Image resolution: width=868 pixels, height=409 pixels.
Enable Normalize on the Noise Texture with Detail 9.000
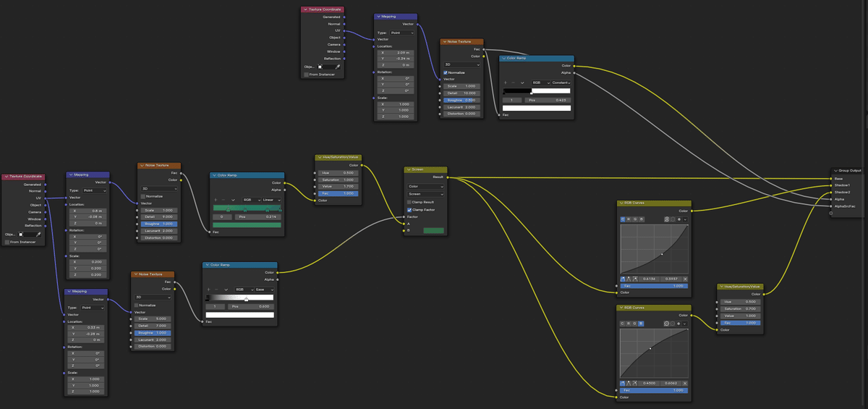coord(142,196)
